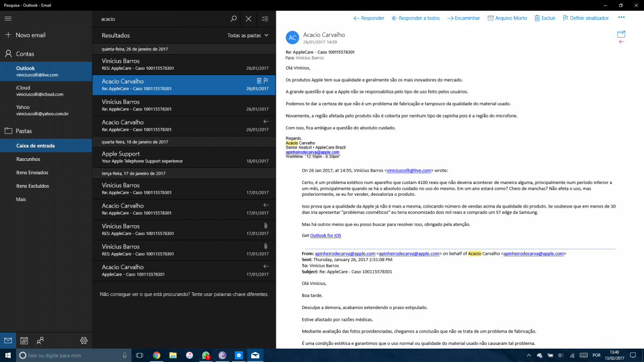
Task: Open Mail settings gear icon
Action: (84, 341)
